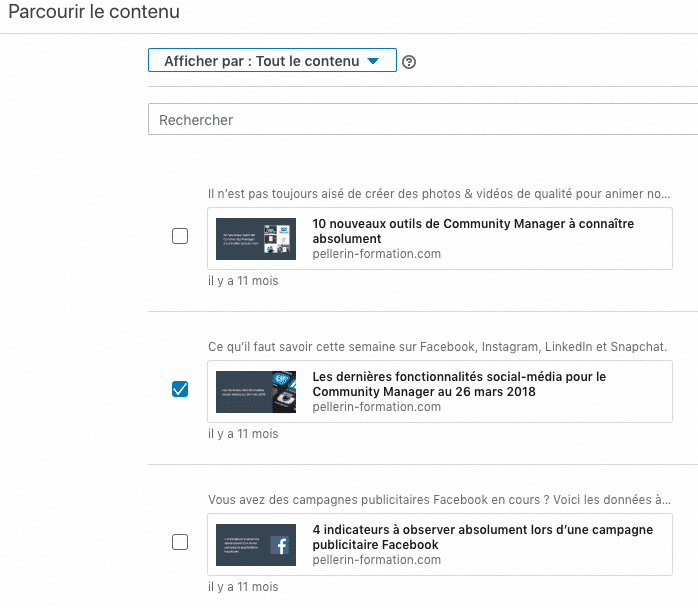
Task: Click thumbnail of 'dernières fonctionnalités social-média' article
Action: pos(256,392)
